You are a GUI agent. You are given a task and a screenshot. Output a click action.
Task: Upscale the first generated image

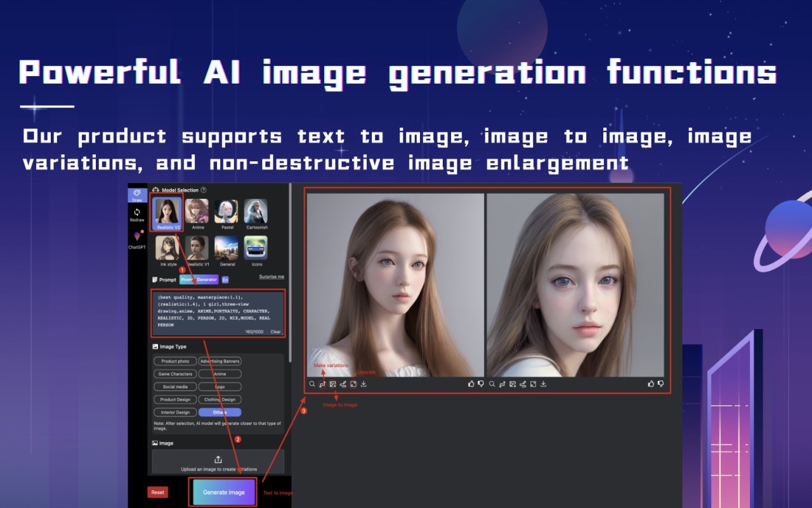pyautogui.click(x=353, y=384)
